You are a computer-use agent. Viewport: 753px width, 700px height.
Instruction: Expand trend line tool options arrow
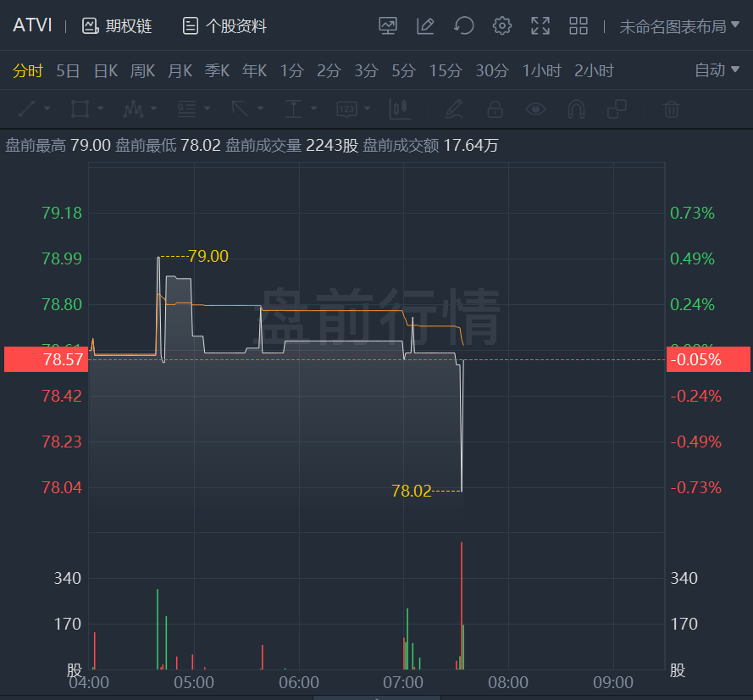pyautogui.click(x=47, y=108)
